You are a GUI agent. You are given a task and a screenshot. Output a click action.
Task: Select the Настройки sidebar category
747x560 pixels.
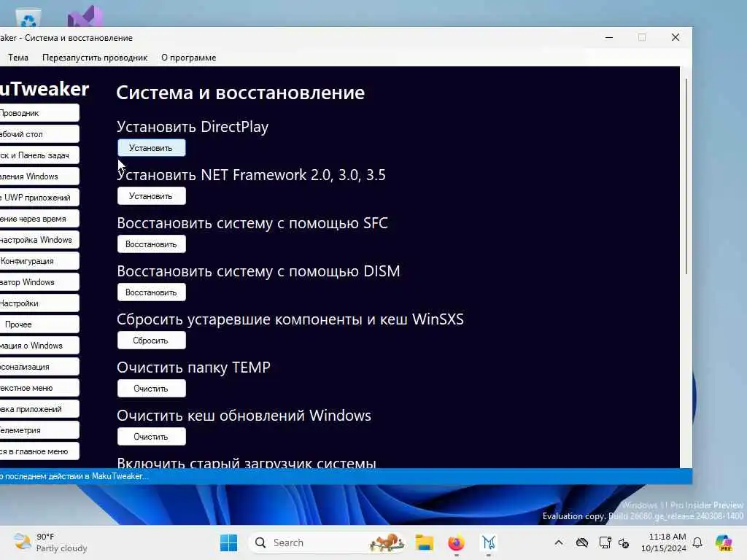click(39, 303)
